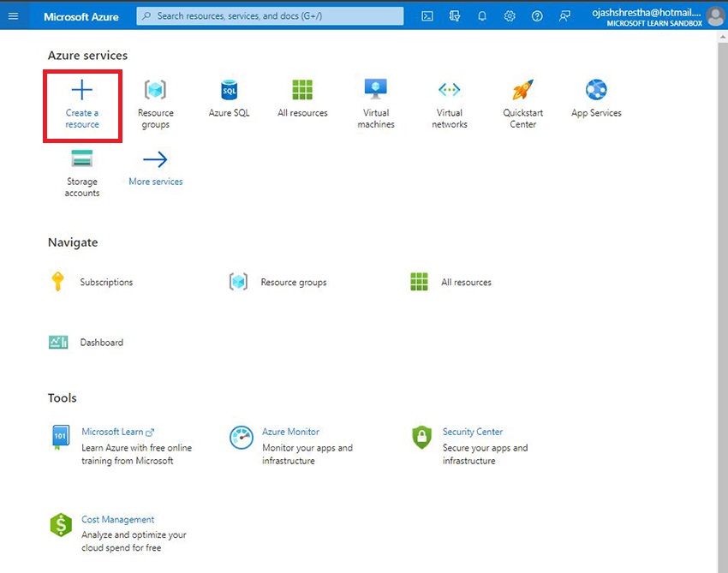Click the 'Storage accounts' label
This screenshot has height=573, width=728.
point(81,187)
